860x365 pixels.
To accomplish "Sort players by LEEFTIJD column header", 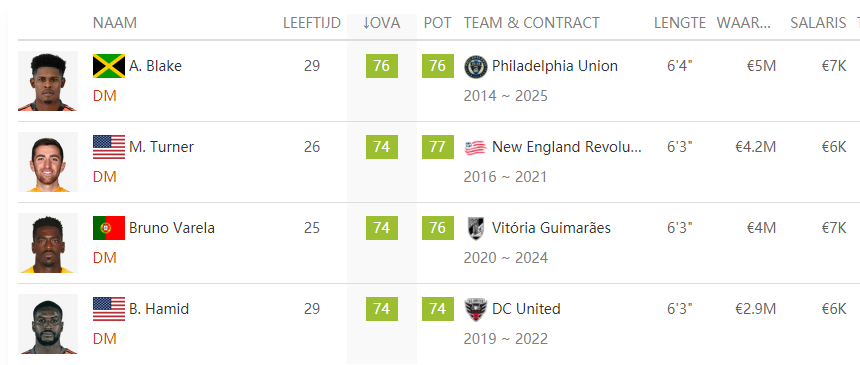I will [312, 23].
